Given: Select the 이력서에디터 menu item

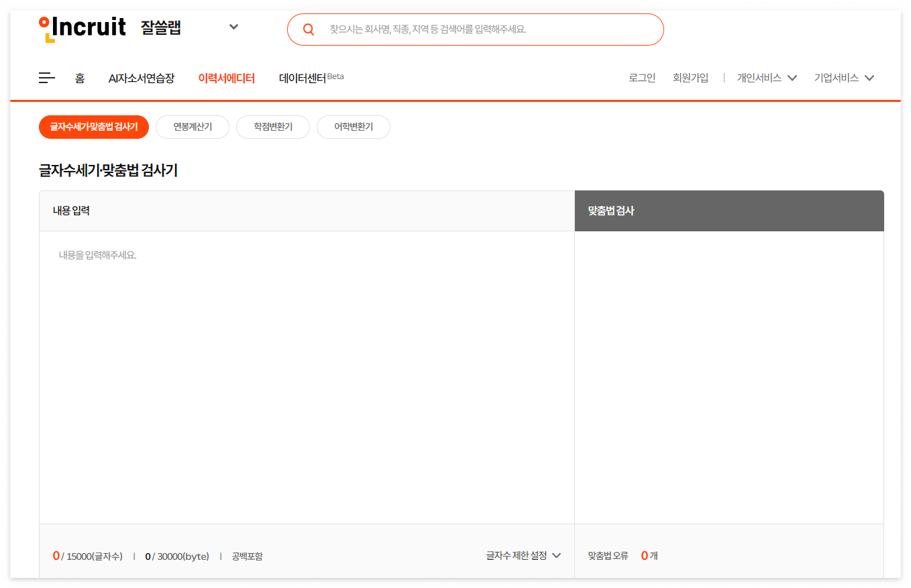Looking at the screenshot, I should (226, 78).
